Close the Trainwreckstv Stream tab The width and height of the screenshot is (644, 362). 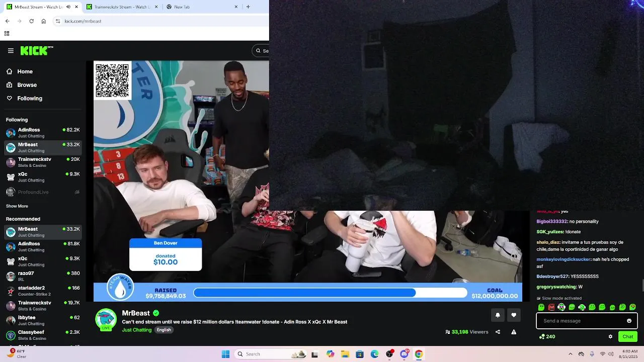tap(156, 7)
